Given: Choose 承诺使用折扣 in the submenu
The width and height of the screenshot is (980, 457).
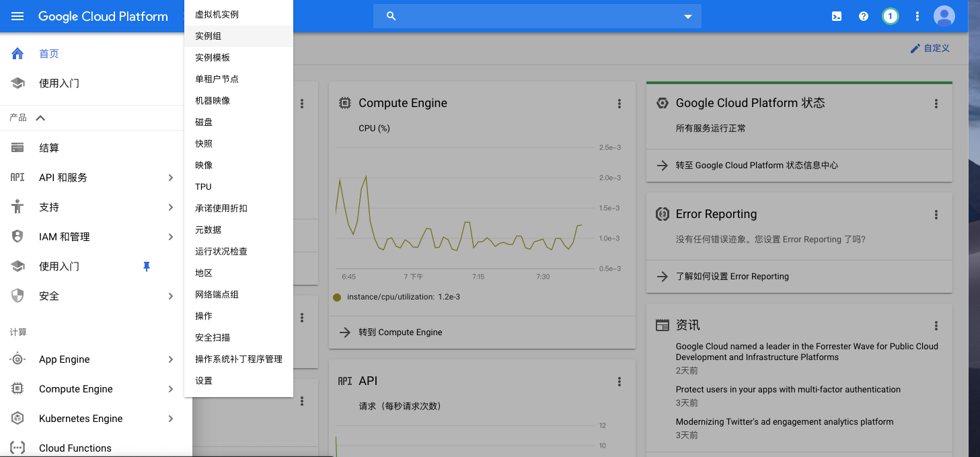Looking at the screenshot, I should click(239, 209).
